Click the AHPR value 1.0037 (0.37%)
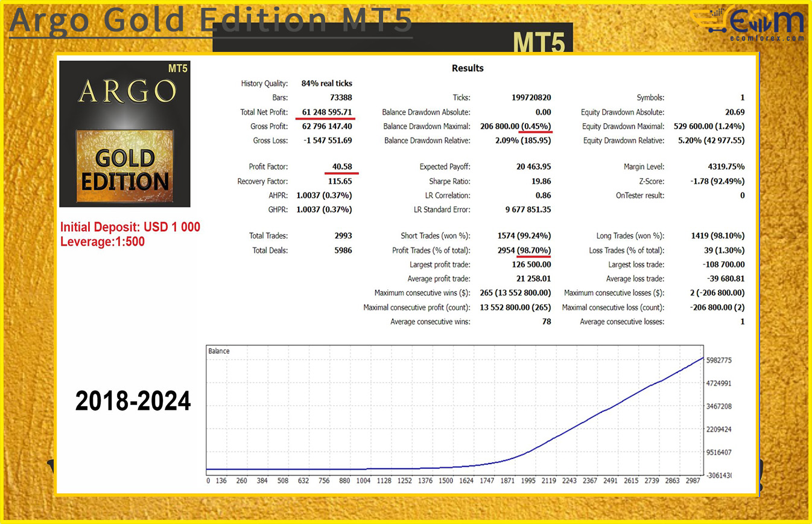Screen dimensions: 812x524 point(325,196)
